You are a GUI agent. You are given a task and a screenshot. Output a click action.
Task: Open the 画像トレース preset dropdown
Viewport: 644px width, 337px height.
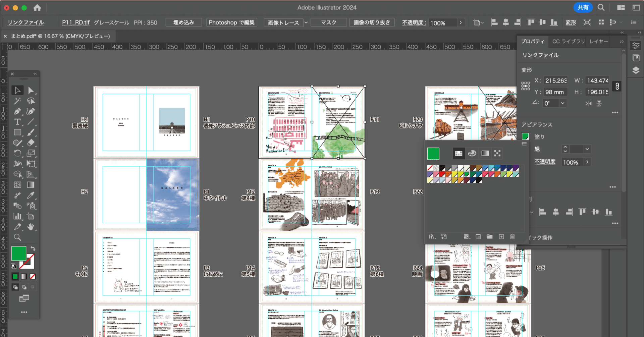306,22
